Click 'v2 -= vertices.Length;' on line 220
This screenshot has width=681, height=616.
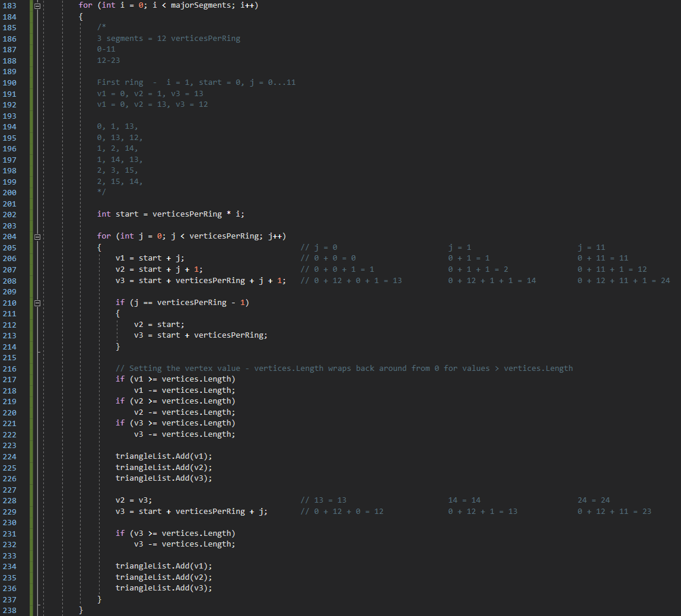[184, 412]
